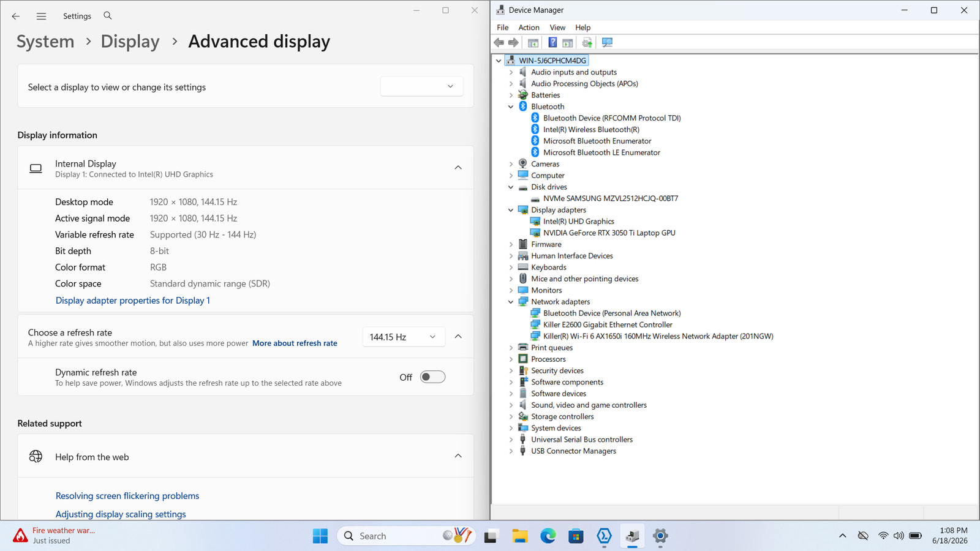Click the taskbar Search box

(405, 536)
